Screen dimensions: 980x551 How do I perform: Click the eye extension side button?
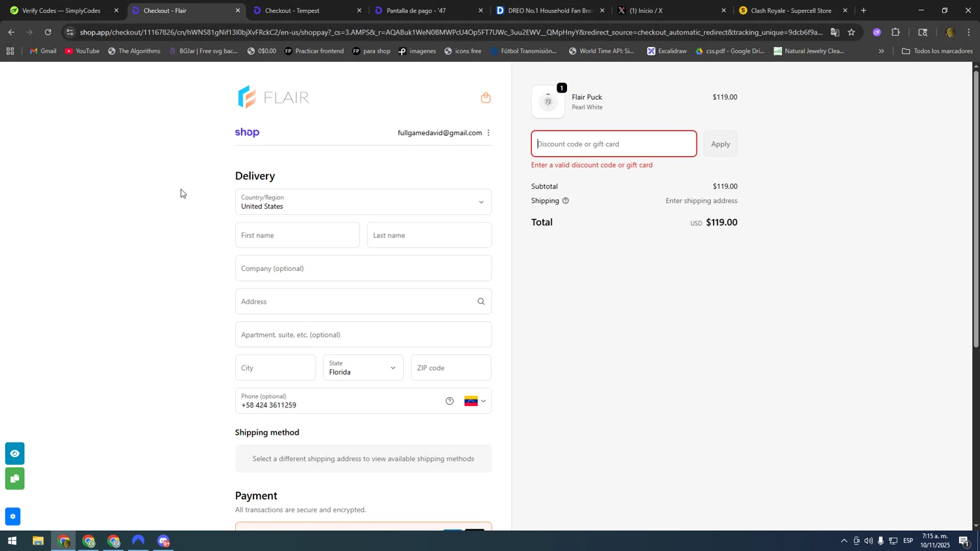coord(14,453)
